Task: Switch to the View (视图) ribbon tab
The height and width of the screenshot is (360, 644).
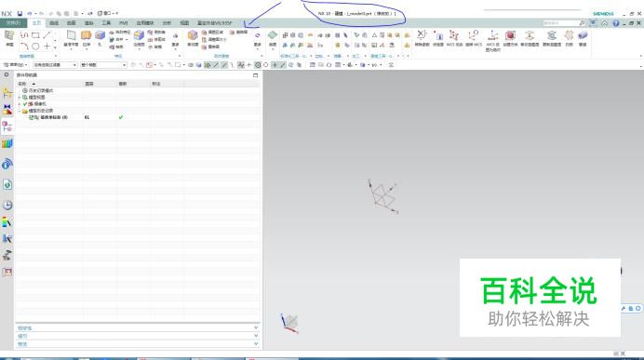Action: 184,23
